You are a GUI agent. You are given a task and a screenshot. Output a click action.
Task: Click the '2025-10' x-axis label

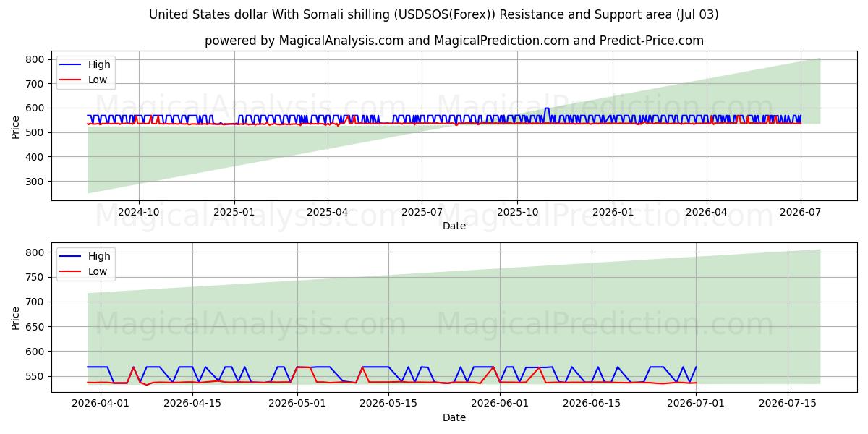pyautogui.click(x=517, y=213)
